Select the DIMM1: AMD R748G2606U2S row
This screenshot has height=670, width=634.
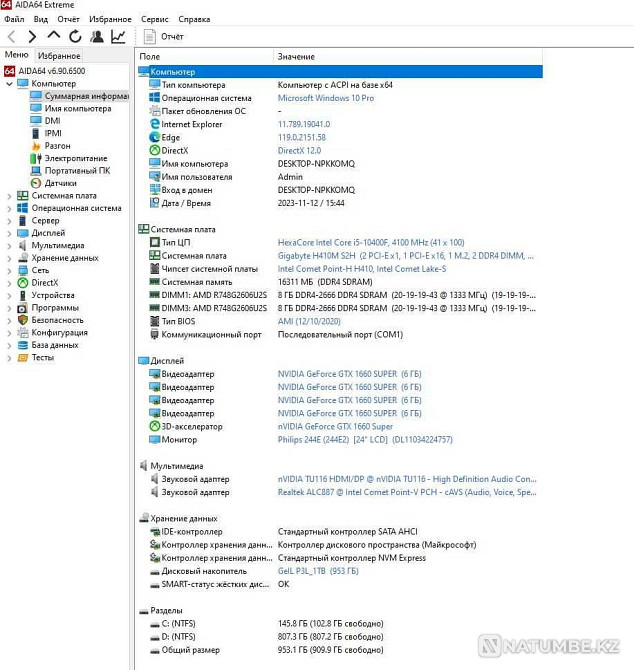point(340,295)
